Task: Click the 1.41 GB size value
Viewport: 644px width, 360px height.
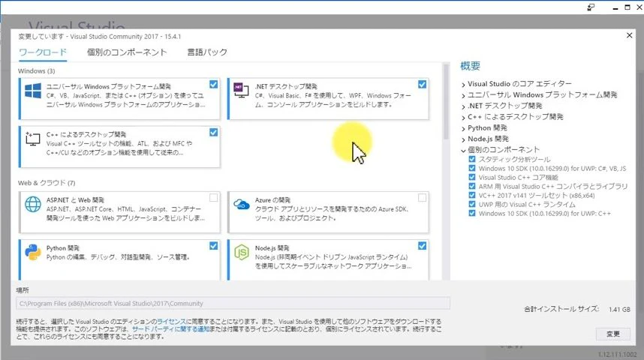Action: 619,310
